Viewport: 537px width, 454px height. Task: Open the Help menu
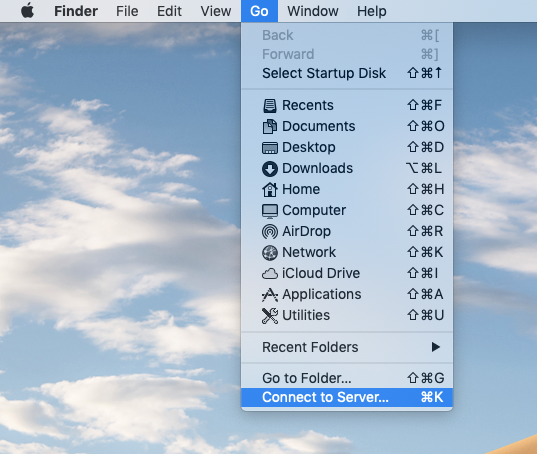372,11
